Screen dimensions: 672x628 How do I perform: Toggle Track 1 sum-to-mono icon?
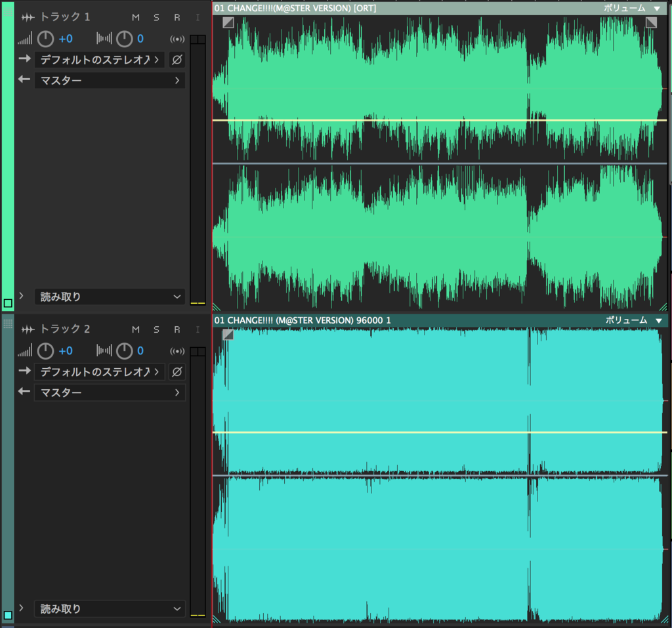177,39
